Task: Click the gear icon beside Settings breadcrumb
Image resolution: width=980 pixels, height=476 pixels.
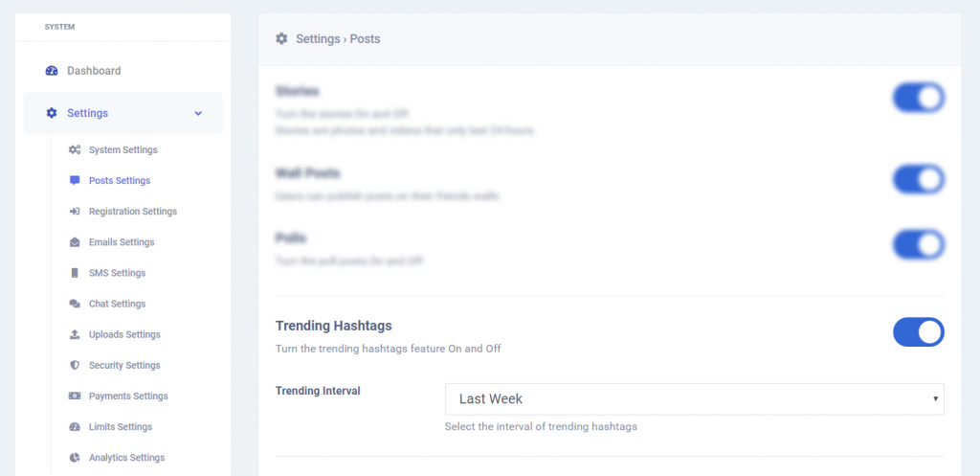Action: (282, 38)
